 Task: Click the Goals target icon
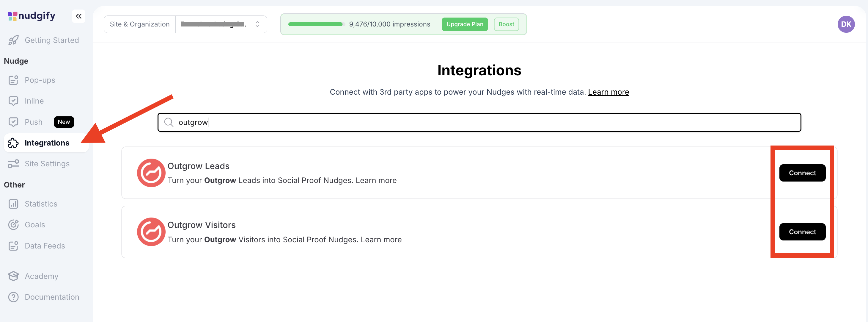click(x=13, y=225)
